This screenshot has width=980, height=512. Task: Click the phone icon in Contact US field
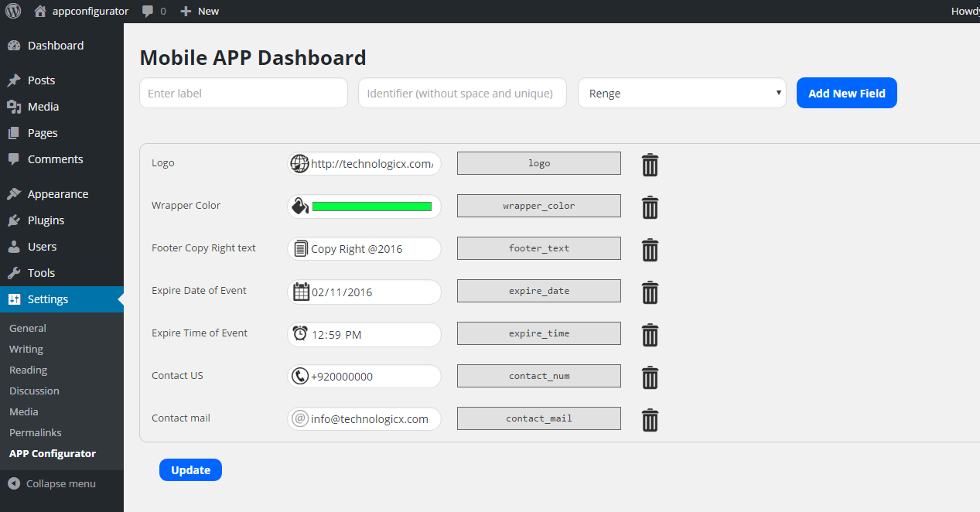(300, 376)
